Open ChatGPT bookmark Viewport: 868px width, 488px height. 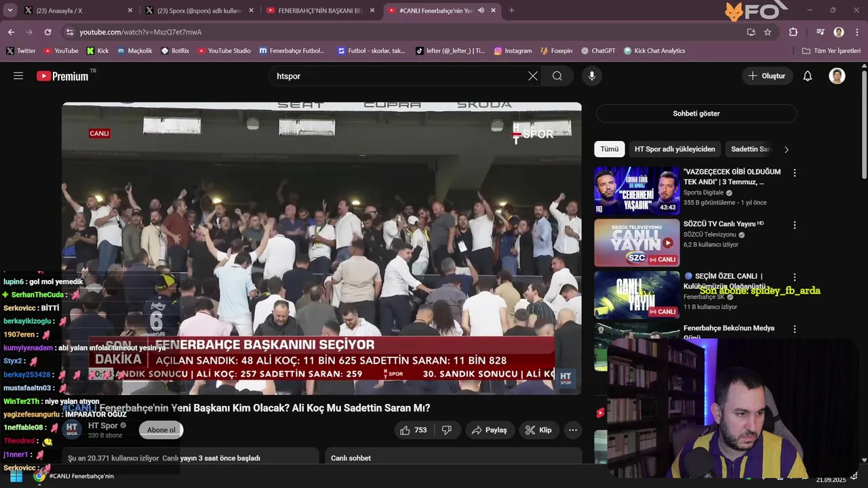point(597,51)
